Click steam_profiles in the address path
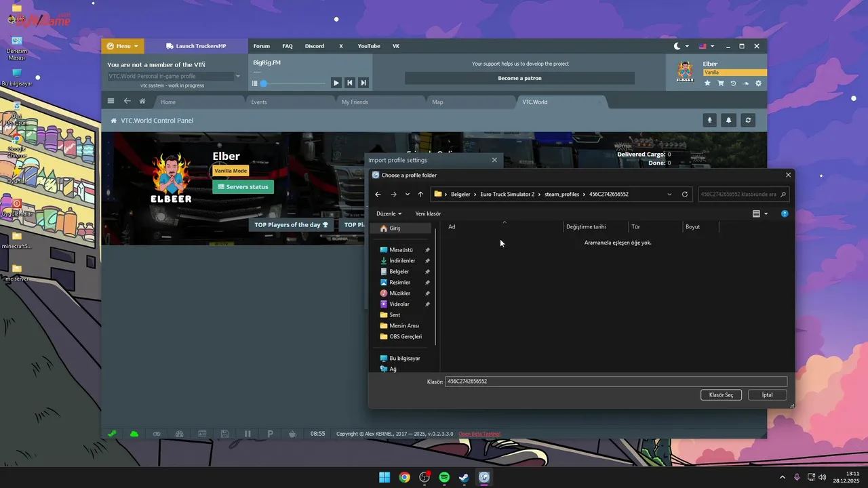This screenshot has width=868, height=488. (x=561, y=195)
